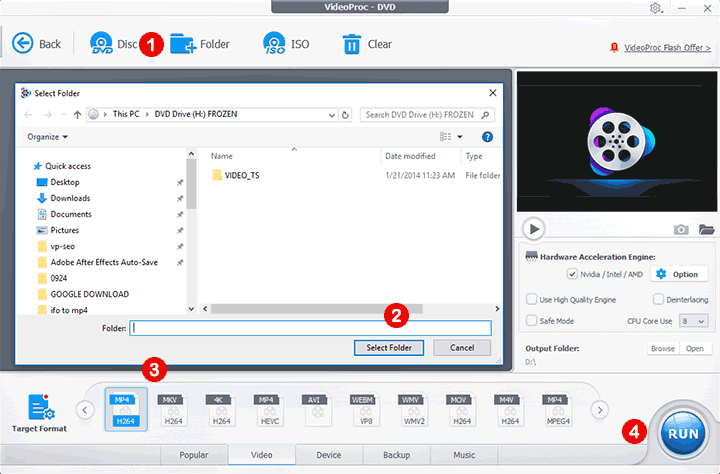Open Desktop in navigation pane
The height and width of the screenshot is (474, 720).
pos(65,182)
